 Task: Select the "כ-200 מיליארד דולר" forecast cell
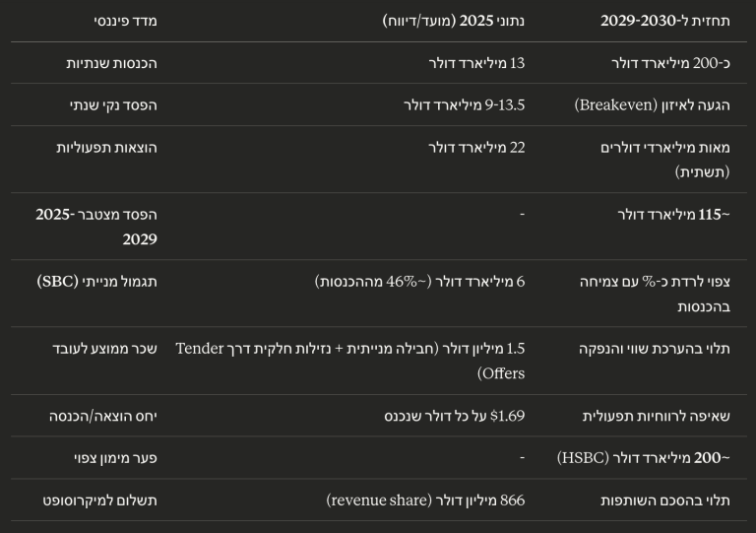pos(670,63)
